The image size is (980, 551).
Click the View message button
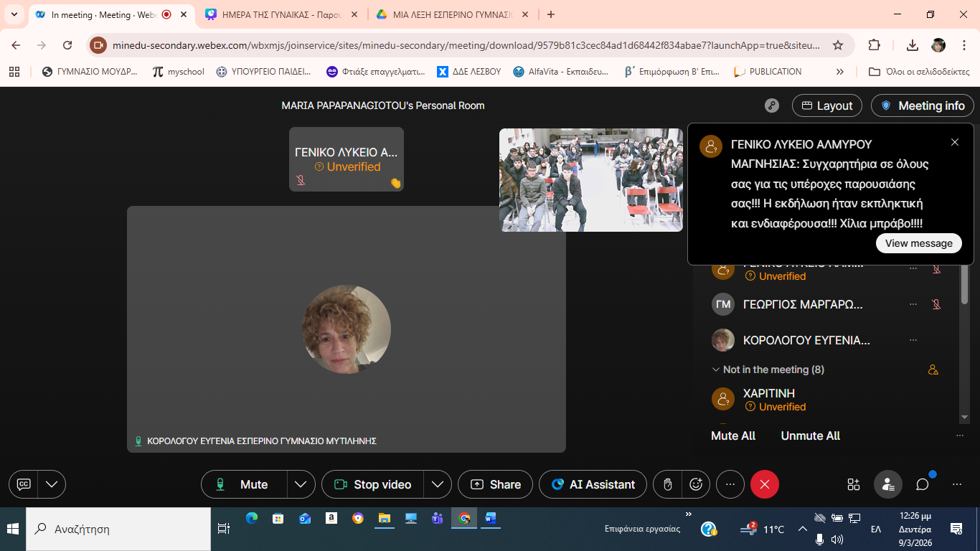click(918, 243)
